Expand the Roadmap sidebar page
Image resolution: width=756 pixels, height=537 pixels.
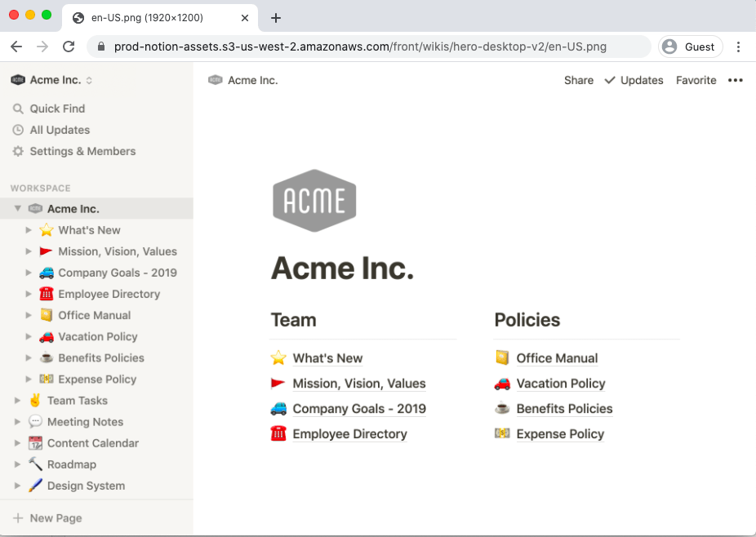tap(18, 464)
